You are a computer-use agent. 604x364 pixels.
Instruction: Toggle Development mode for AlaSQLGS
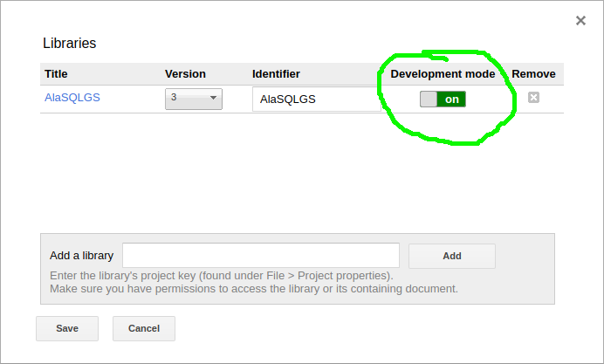point(443,99)
